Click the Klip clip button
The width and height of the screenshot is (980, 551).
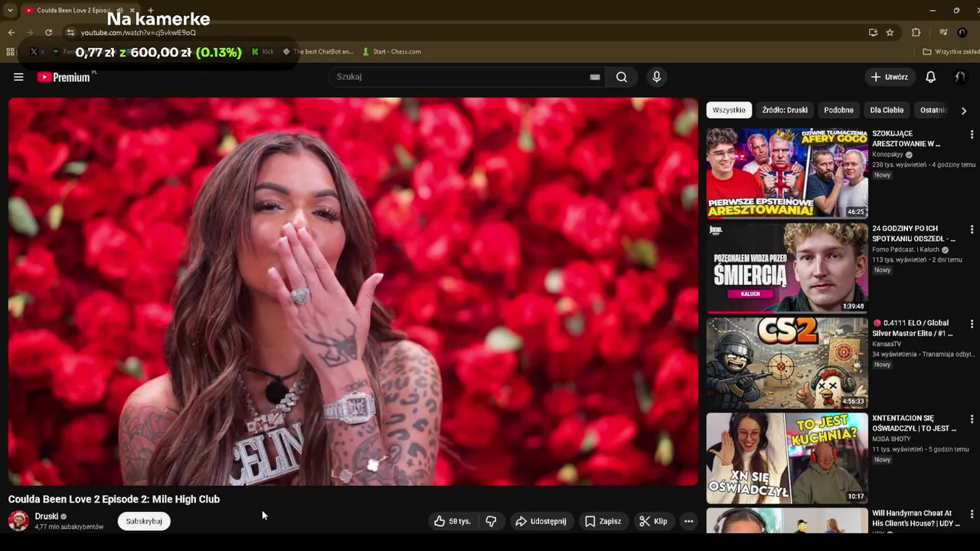653,521
